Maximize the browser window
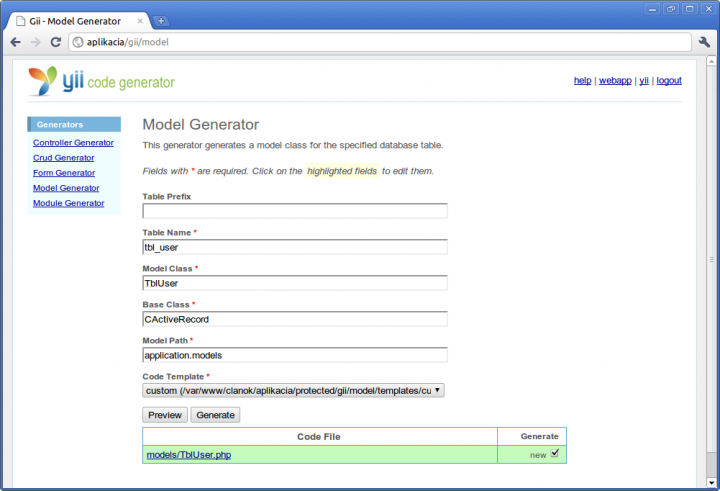720x491 pixels. coord(690,9)
